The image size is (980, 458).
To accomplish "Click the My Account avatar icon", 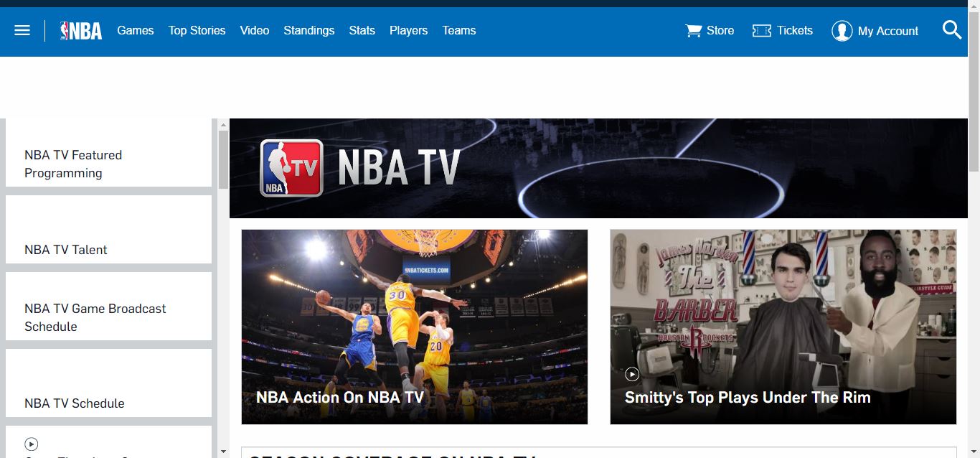I will coord(842,30).
